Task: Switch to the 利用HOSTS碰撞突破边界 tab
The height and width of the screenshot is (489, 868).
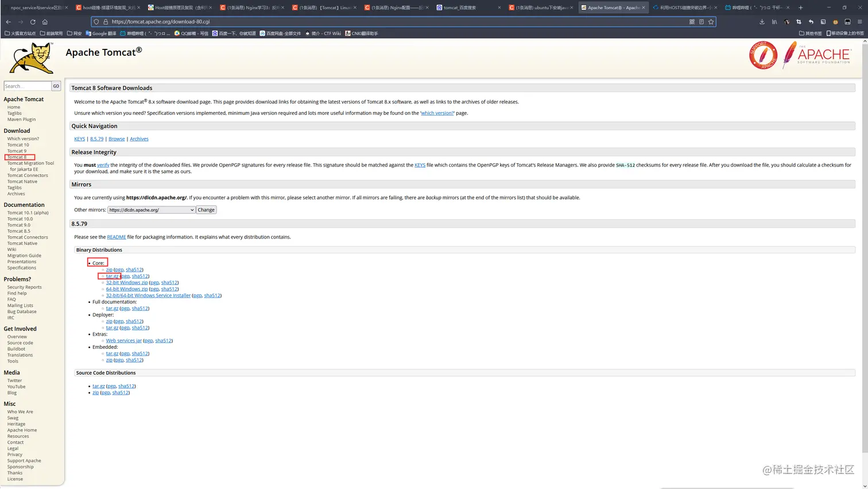Action: tap(685, 7)
